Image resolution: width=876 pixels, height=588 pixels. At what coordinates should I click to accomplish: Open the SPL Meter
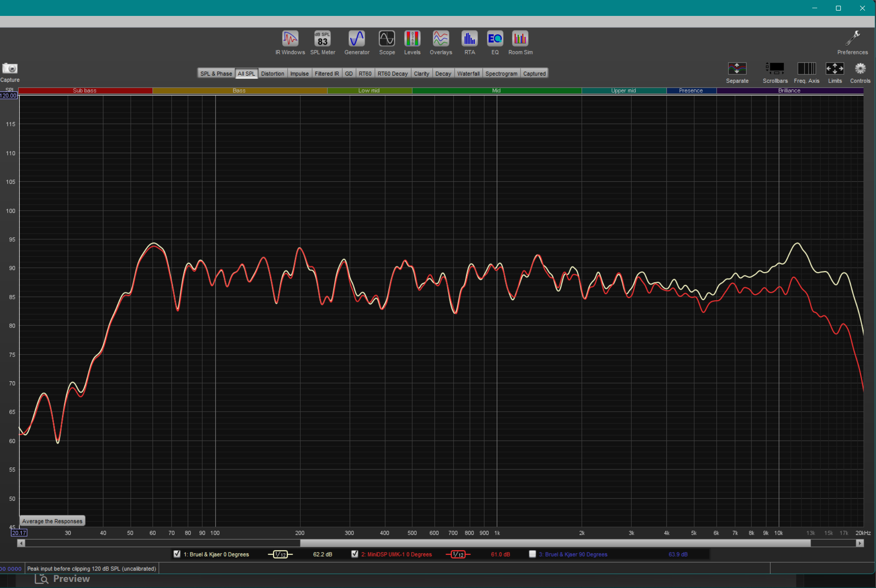[322, 42]
